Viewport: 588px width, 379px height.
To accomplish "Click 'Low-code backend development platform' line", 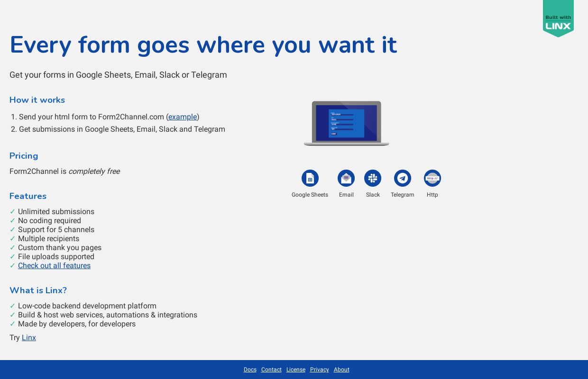I will pos(87,306).
